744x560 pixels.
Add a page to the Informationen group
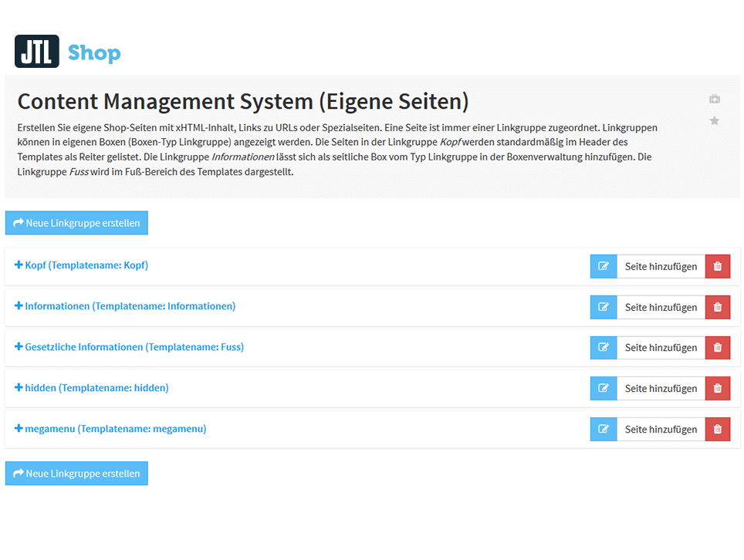[x=661, y=306]
